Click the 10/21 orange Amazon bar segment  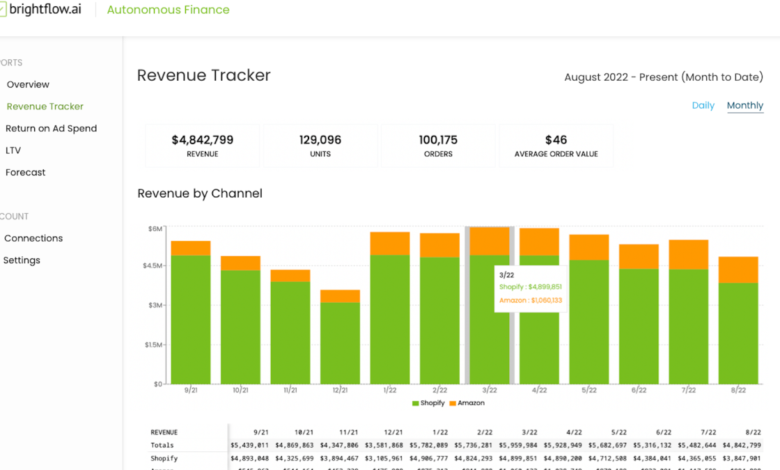coord(240,263)
